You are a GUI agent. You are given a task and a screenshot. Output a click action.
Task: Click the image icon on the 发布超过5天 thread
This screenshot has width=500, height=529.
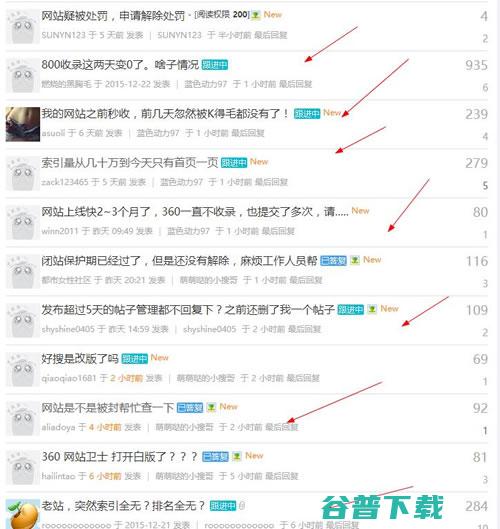[x=372, y=309]
